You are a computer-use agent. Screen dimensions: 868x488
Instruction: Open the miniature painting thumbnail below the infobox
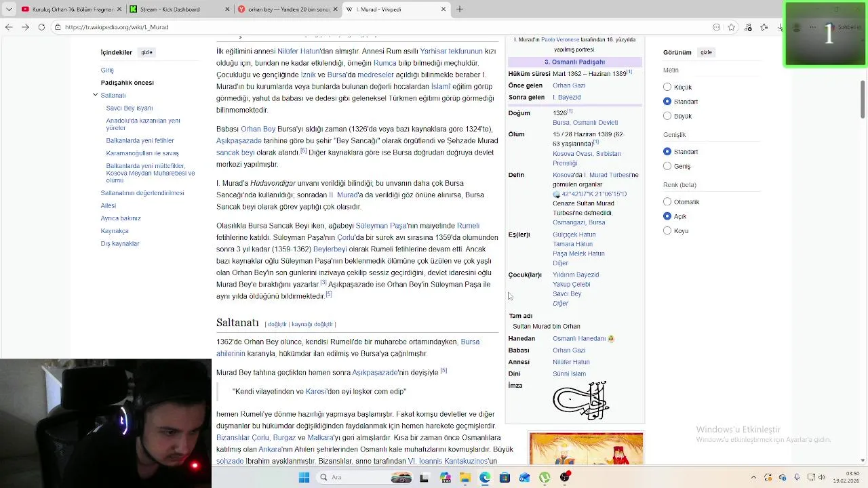click(586, 449)
